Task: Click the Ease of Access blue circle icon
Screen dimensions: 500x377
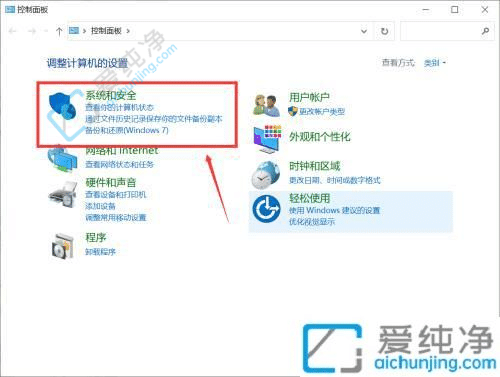Action: click(266, 209)
